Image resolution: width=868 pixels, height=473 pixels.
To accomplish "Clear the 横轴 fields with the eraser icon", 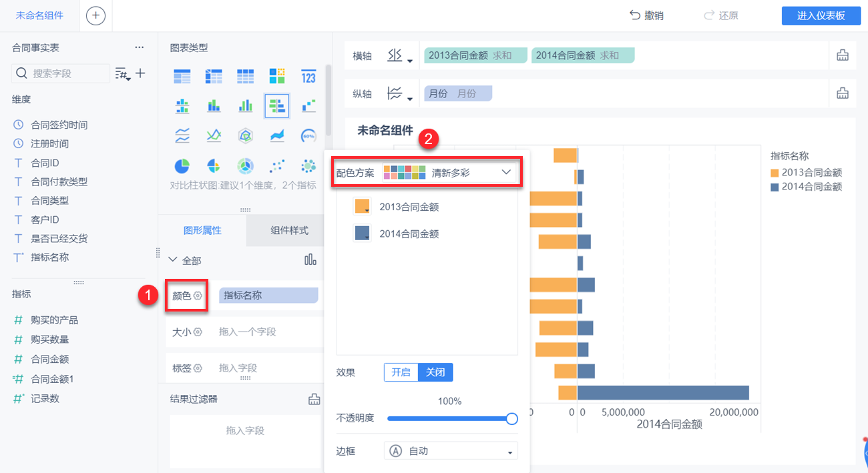I will [x=843, y=55].
